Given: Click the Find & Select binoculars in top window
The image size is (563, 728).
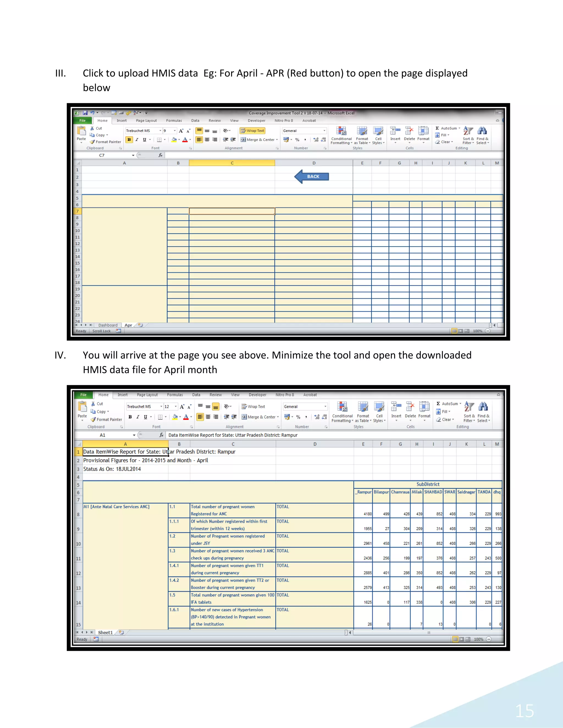Looking at the screenshot, I should click(482, 131).
